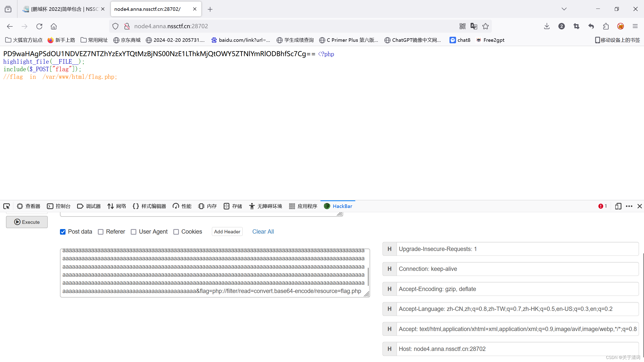The image size is (644, 362).
Task: Activate the element picker tool
Action: (x=7, y=206)
